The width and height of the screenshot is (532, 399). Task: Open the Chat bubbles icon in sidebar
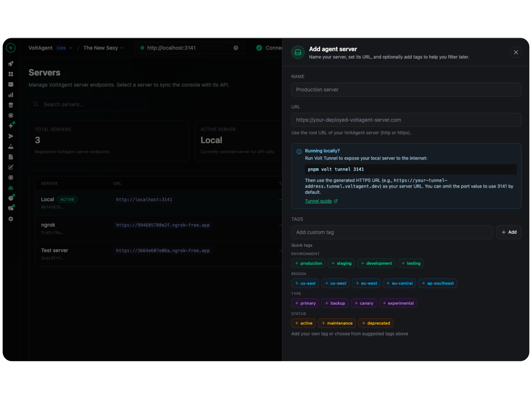11,208
